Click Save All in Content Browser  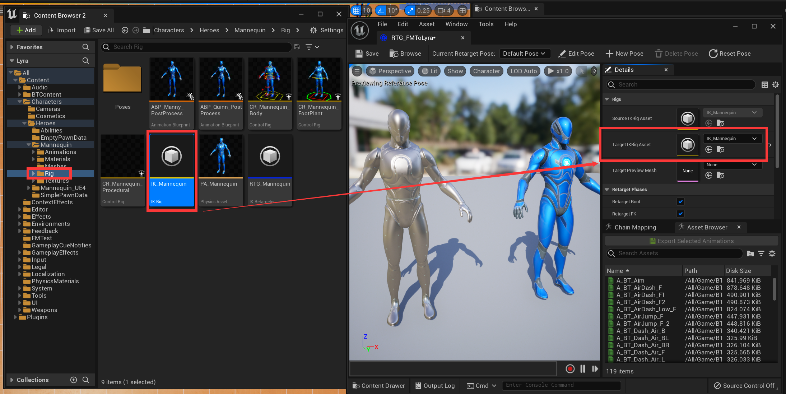[x=99, y=30]
